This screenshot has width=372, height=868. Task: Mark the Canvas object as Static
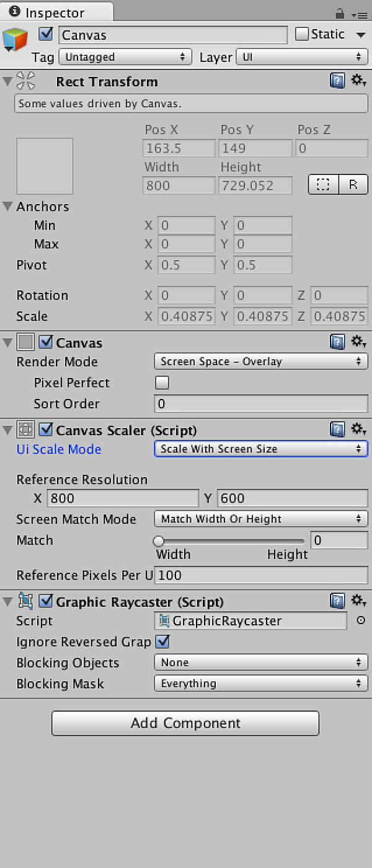303,34
